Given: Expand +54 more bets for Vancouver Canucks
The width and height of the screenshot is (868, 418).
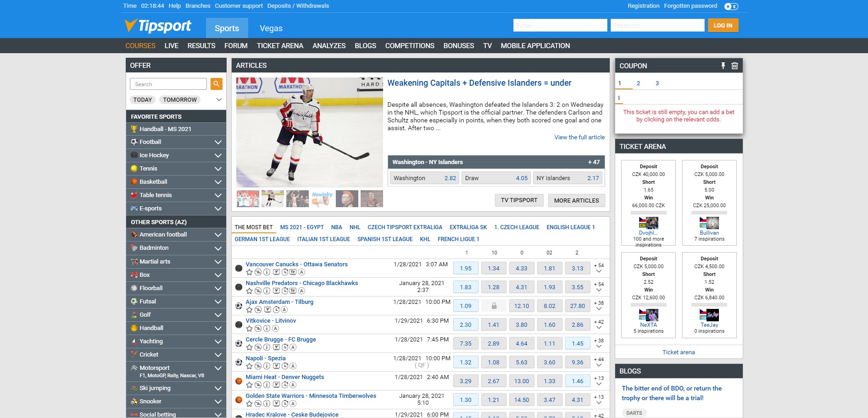Looking at the screenshot, I should (x=599, y=268).
